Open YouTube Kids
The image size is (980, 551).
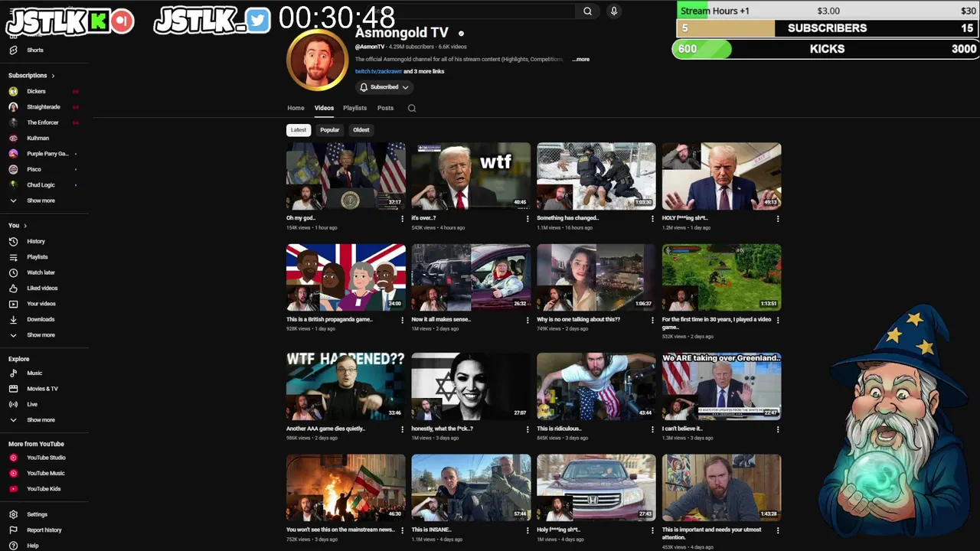click(44, 488)
